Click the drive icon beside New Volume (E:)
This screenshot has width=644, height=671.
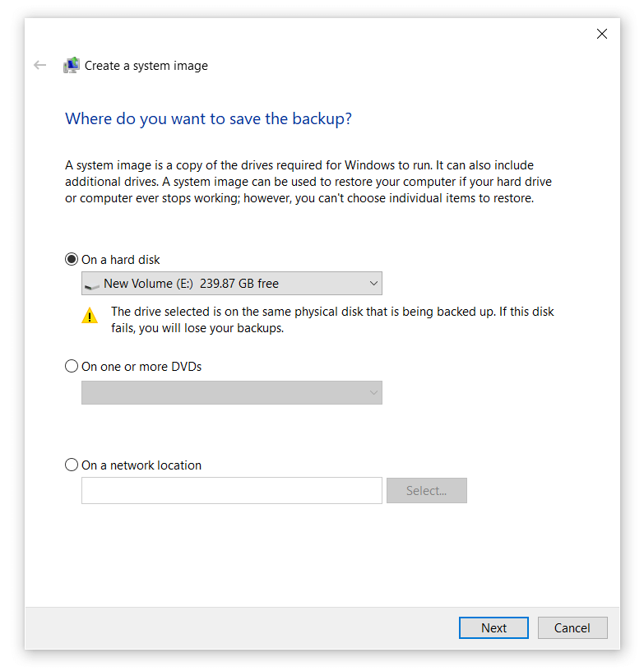(92, 285)
